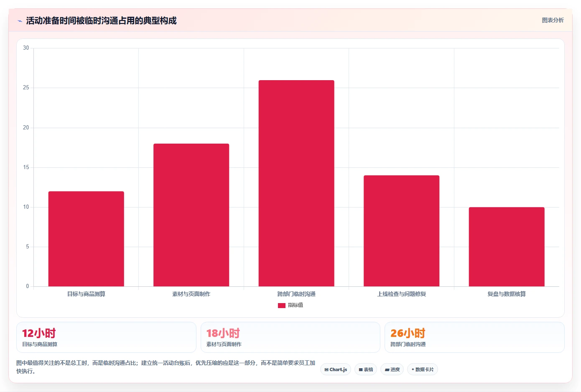Click the bar for 上线检查与问题修复
Image resolution: width=581 pixels, height=392 pixels.
click(x=401, y=231)
